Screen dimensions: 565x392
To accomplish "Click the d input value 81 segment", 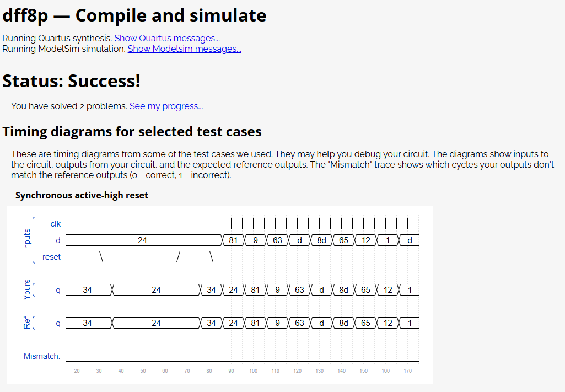I will 233,240.
